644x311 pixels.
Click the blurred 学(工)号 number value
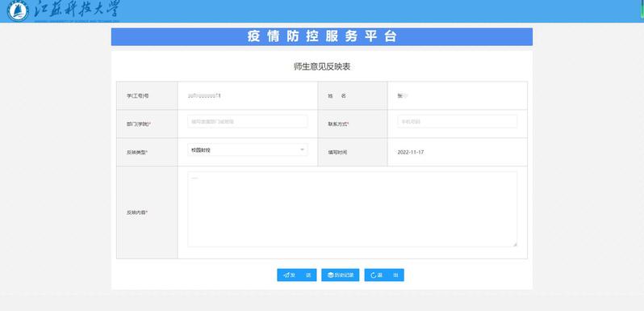point(204,95)
